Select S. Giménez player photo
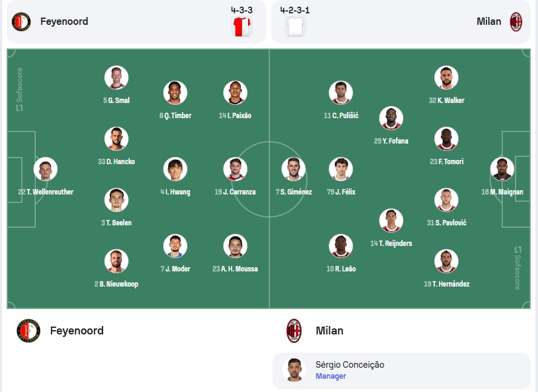 [x=294, y=169]
